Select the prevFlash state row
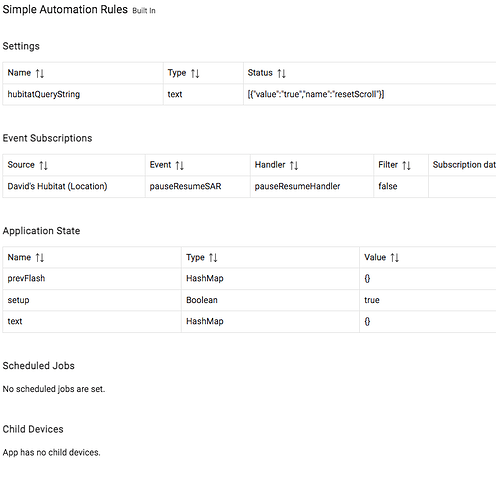The image size is (496, 499). (249, 279)
